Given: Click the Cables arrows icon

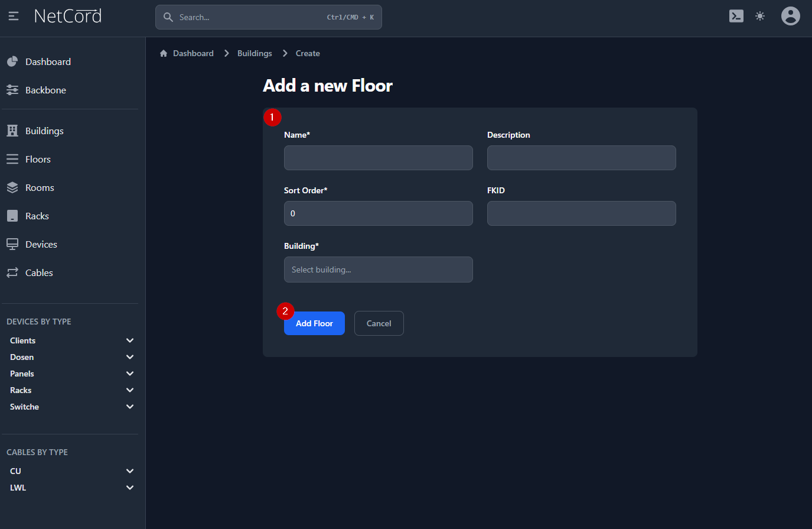Looking at the screenshot, I should pos(12,272).
